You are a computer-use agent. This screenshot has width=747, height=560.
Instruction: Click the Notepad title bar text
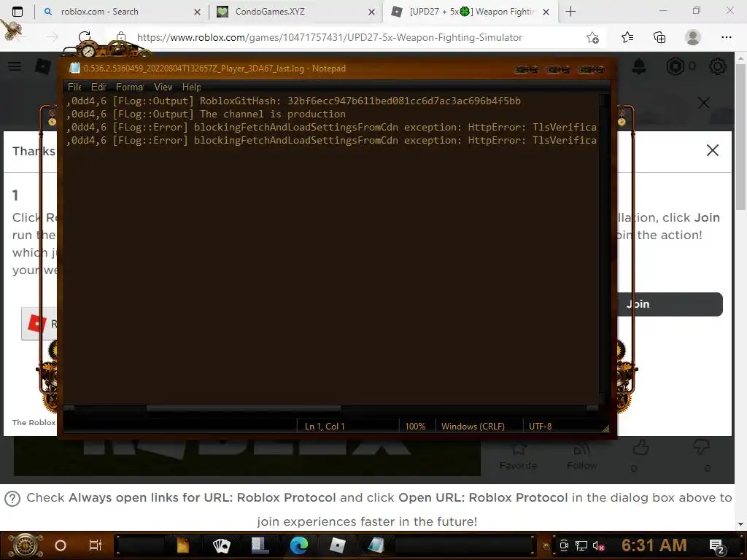coord(214,69)
